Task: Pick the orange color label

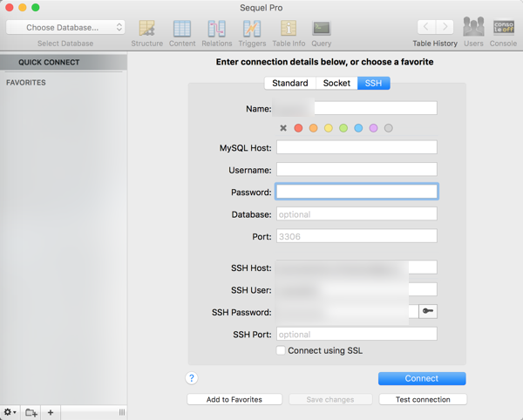Action: pos(313,128)
